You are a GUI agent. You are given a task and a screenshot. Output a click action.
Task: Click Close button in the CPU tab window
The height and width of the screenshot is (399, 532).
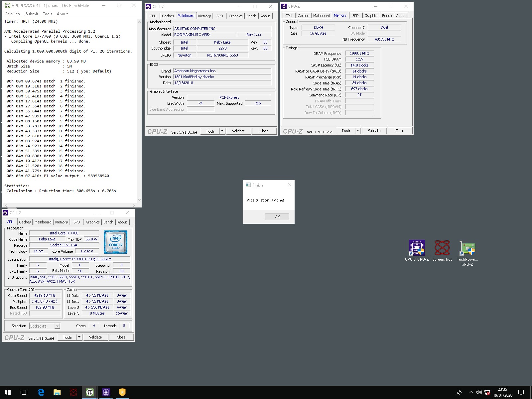pos(121,337)
